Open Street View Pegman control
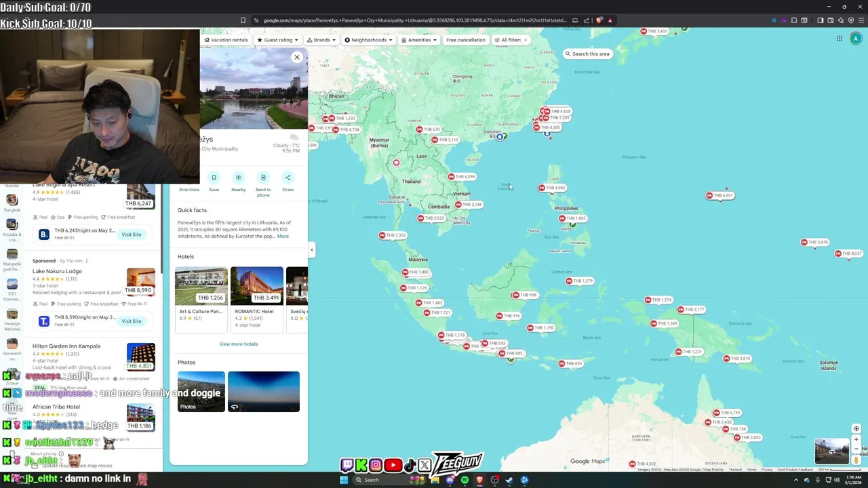 (x=856, y=460)
